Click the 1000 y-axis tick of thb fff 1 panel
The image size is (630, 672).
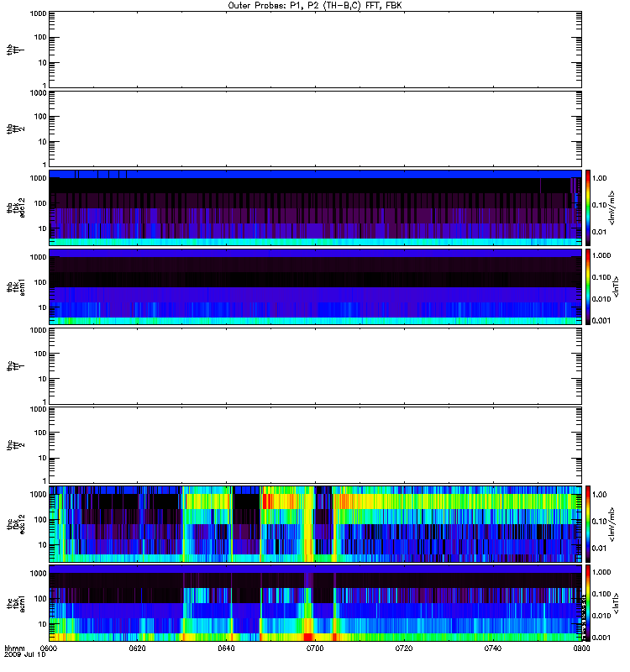(38, 13)
